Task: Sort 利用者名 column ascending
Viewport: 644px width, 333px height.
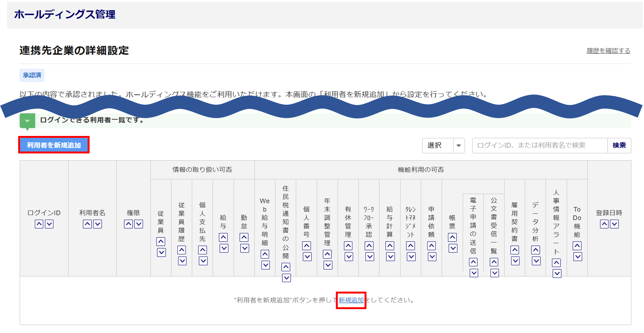Action: tap(87, 224)
